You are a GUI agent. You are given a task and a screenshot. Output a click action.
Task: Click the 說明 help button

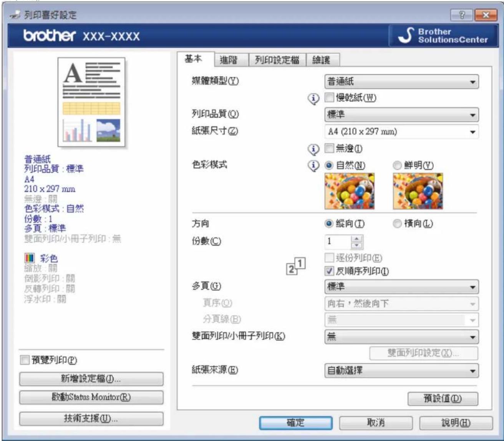pyautogui.click(x=456, y=423)
